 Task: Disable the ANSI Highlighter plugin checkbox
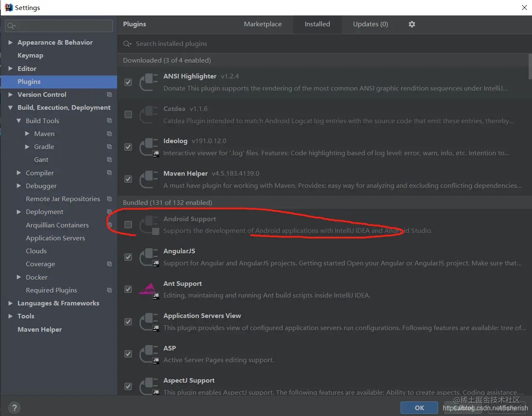(x=128, y=82)
